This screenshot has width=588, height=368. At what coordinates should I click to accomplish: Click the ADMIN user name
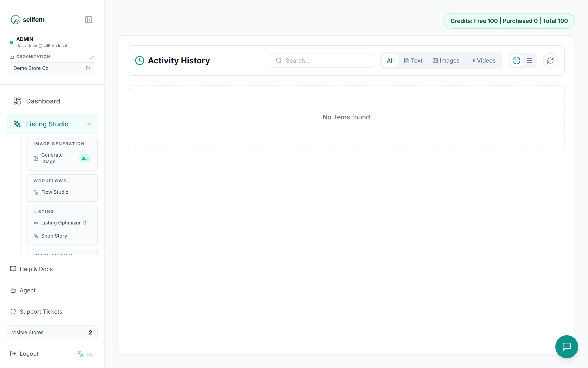(25, 39)
